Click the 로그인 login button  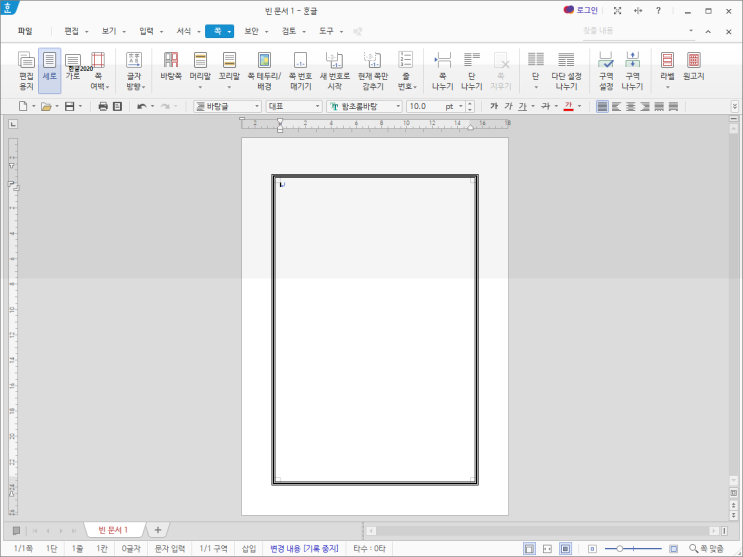[x=580, y=10]
